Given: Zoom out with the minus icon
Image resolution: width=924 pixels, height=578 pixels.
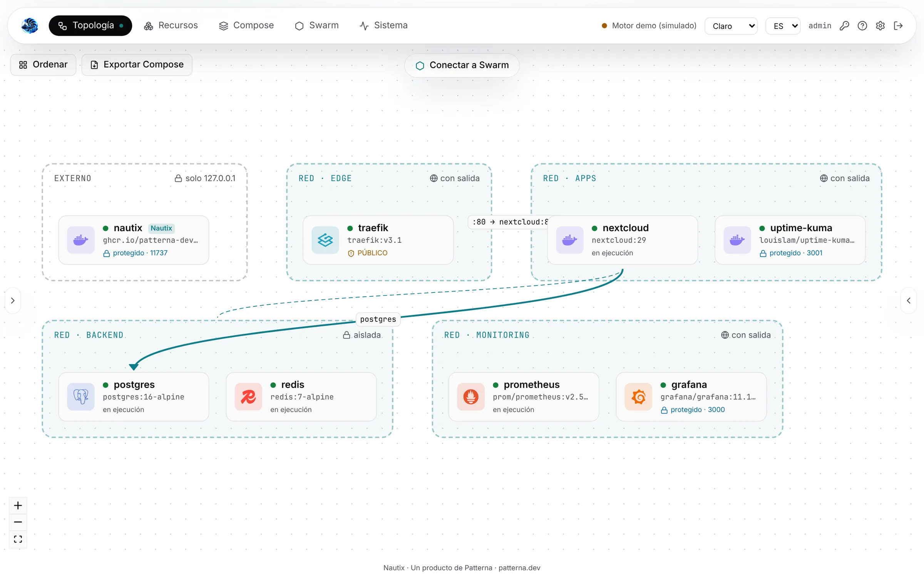Looking at the screenshot, I should point(18,522).
